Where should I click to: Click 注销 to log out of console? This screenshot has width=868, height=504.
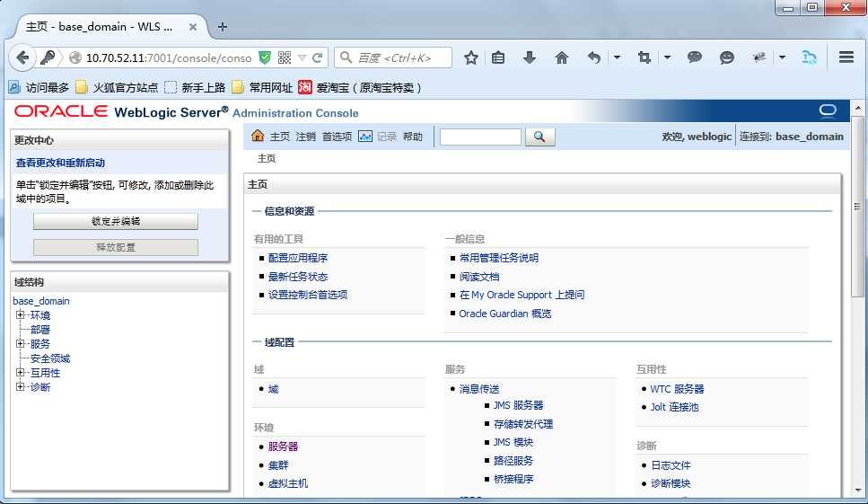coord(305,137)
